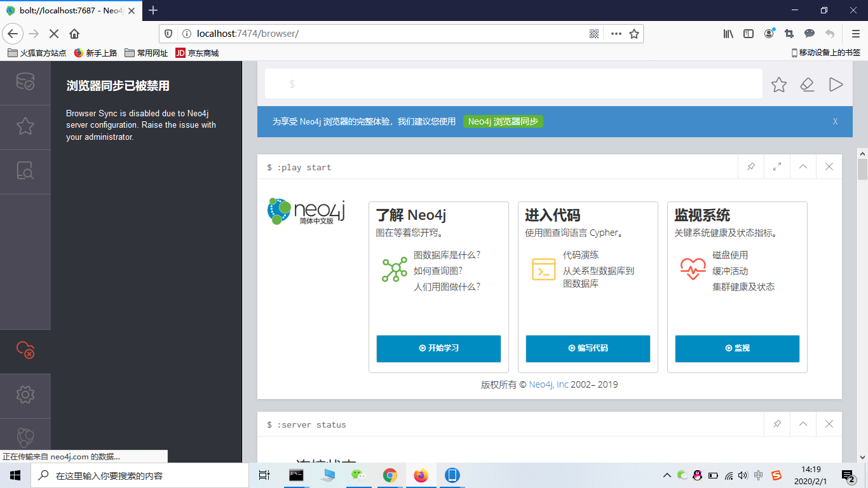Click the 监视 button
Image resolution: width=868 pixels, height=488 pixels.
(x=737, y=348)
